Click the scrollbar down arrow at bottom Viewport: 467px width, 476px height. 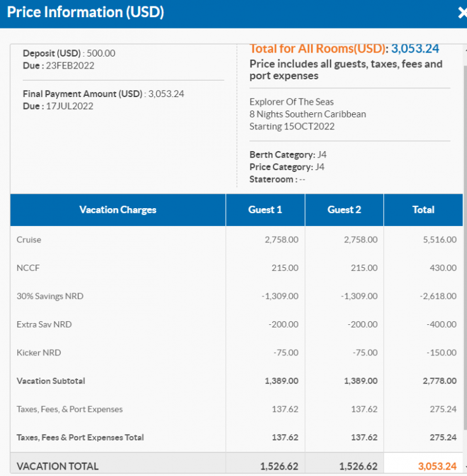(465, 466)
